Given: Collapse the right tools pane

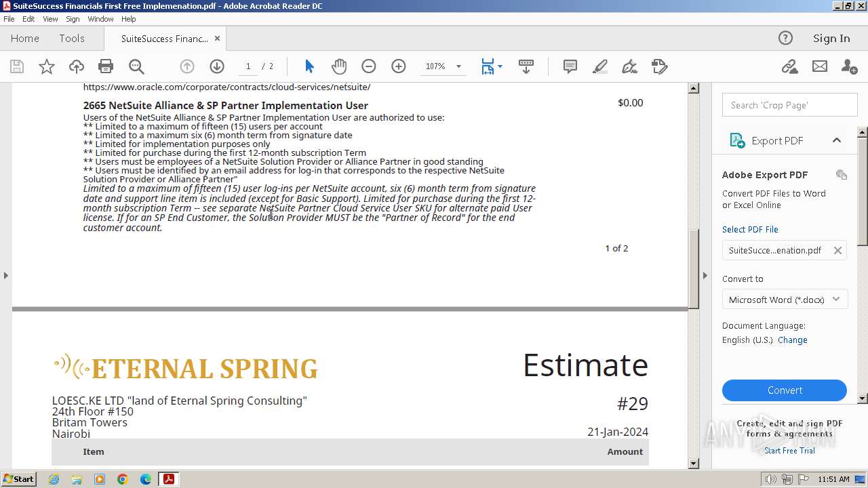Looking at the screenshot, I should click(x=705, y=275).
